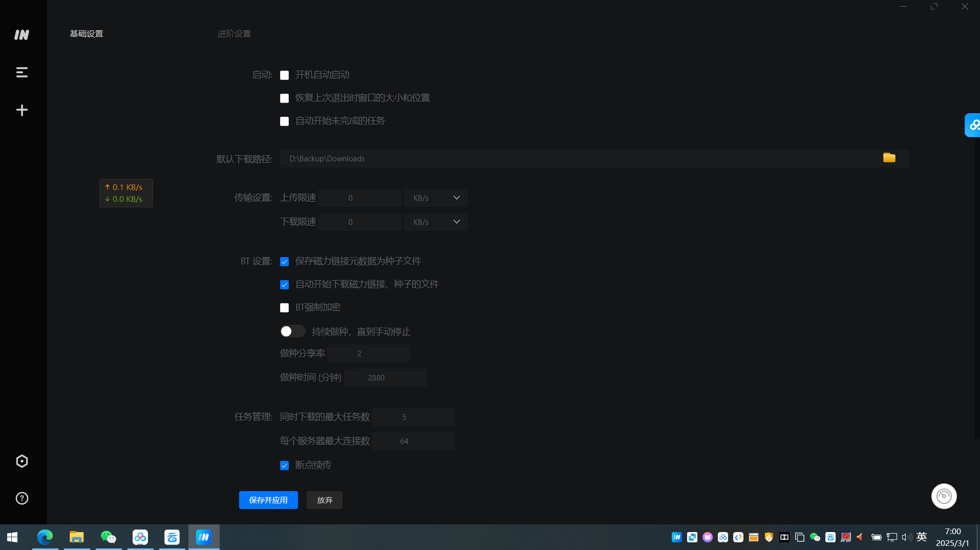The image size is (980, 550).
Task: Click the system volume tray icon
Action: click(907, 537)
